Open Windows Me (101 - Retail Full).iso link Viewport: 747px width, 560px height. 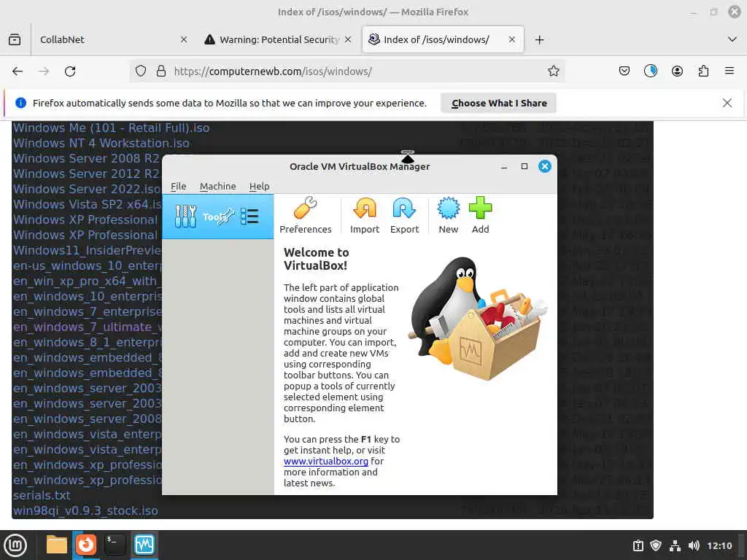(111, 128)
